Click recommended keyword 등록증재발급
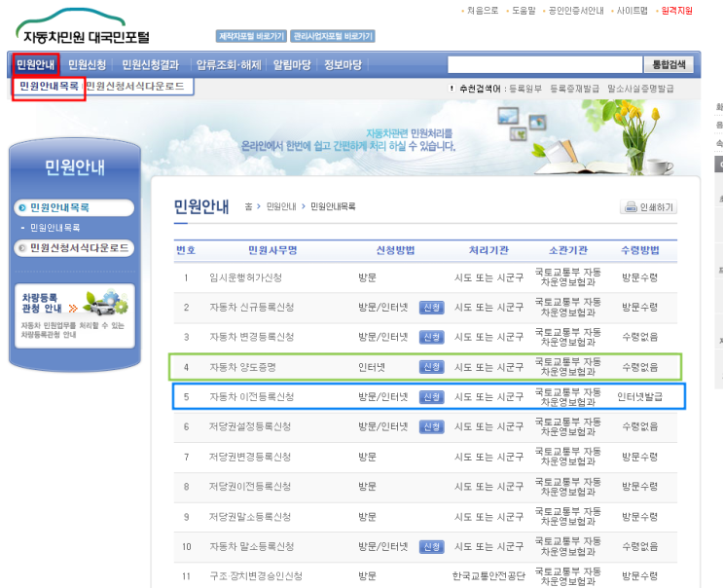This screenshot has height=588, width=723. [574, 89]
